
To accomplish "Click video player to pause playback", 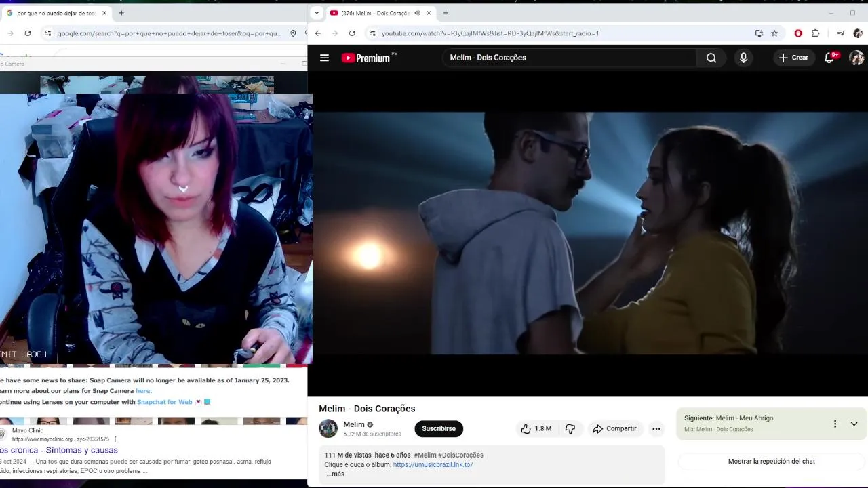I will [x=587, y=233].
